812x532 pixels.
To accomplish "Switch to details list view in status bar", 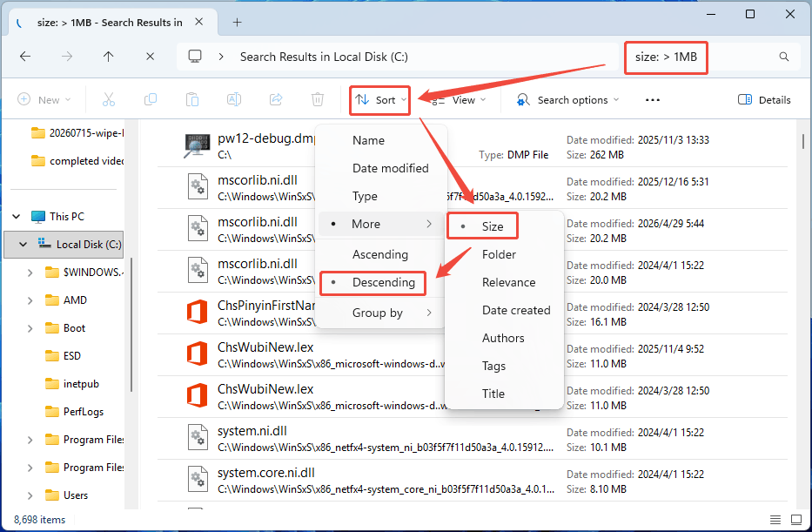I will 775,520.
